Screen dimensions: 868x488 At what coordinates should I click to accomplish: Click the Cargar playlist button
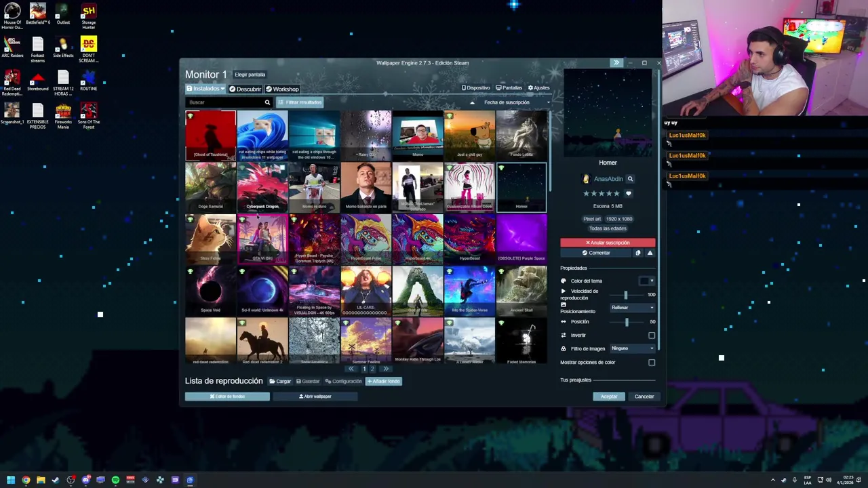click(280, 381)
